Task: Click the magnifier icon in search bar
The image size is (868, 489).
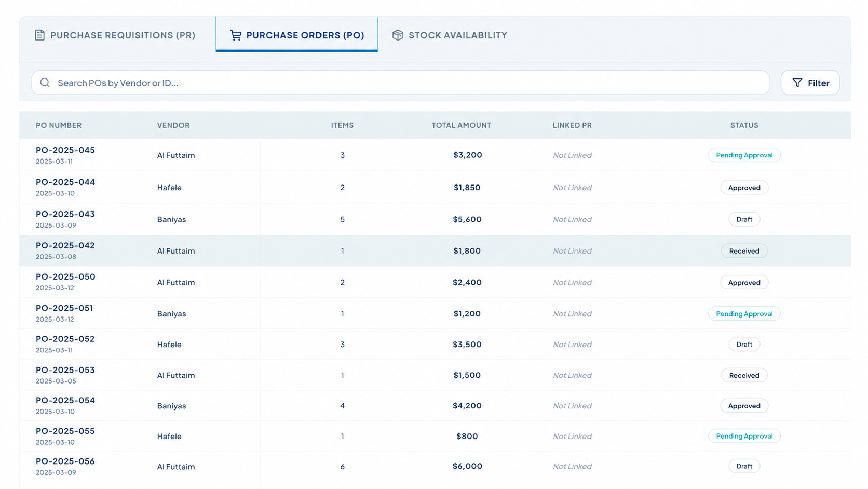Action: 45,83
